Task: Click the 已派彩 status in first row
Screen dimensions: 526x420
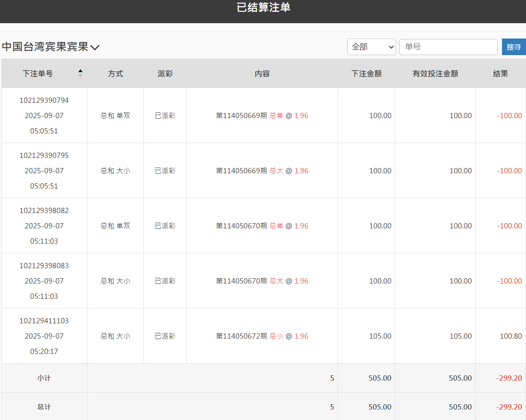Action: pos(165,115)
